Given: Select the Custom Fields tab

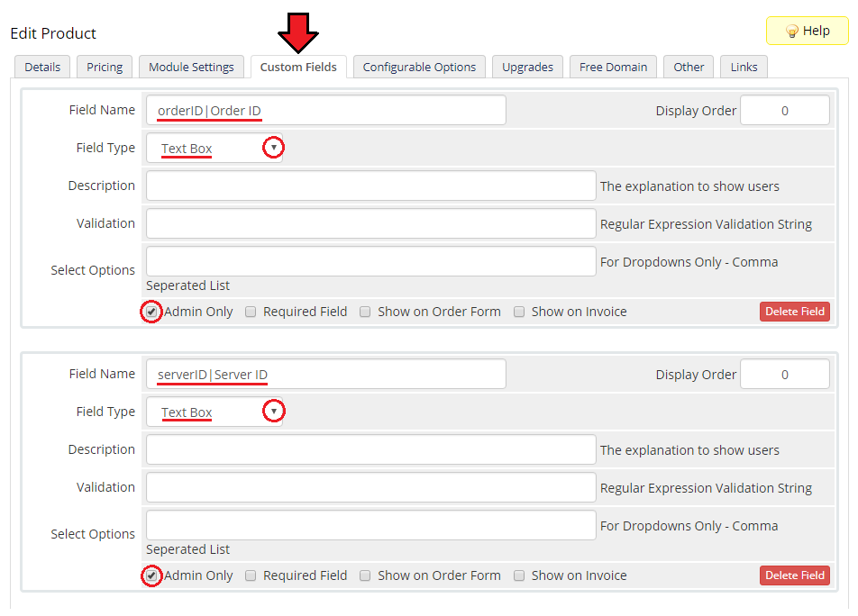Looking at the screenshot, I should (x=298, y=67).
